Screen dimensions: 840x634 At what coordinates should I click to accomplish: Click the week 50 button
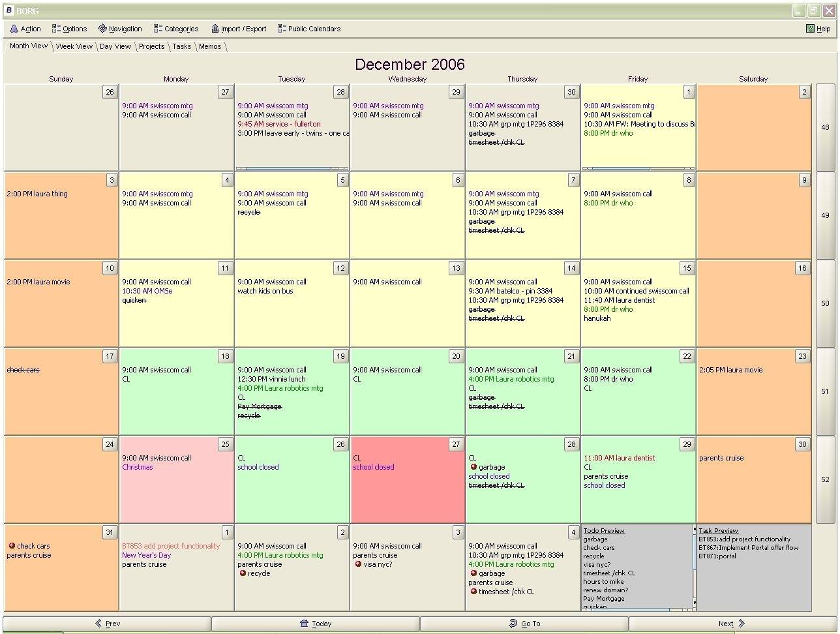point(825,303)
